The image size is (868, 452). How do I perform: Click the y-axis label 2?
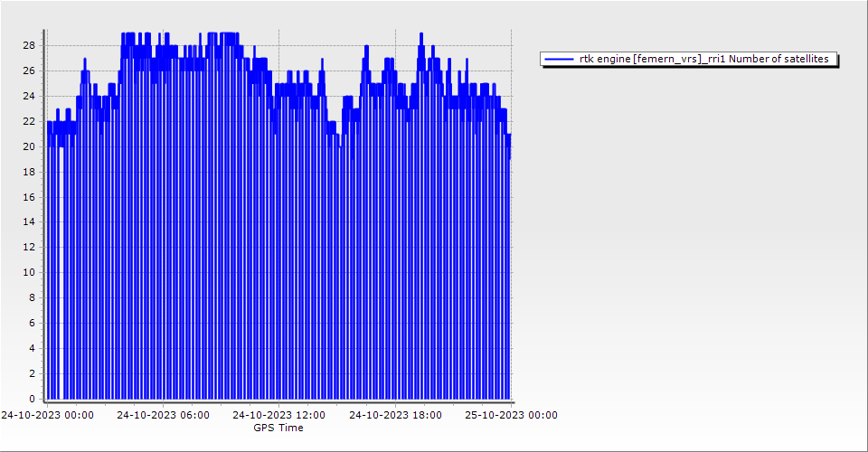pos(32,373)
